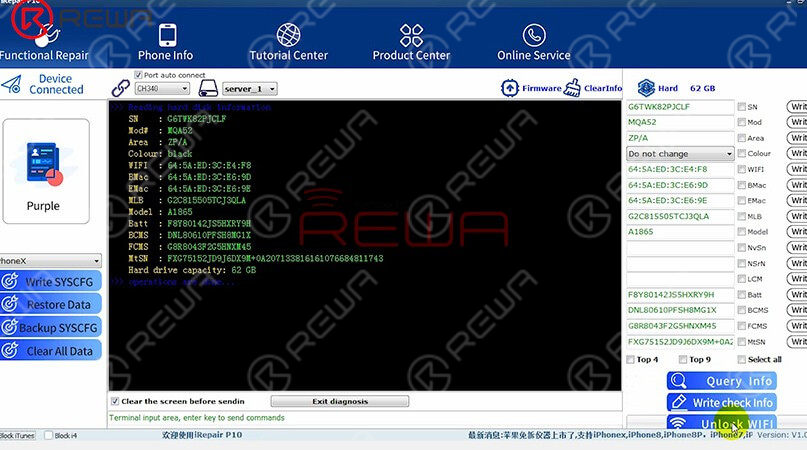Check the Colour checkbox
807x450 pixels.
[742, 153]
